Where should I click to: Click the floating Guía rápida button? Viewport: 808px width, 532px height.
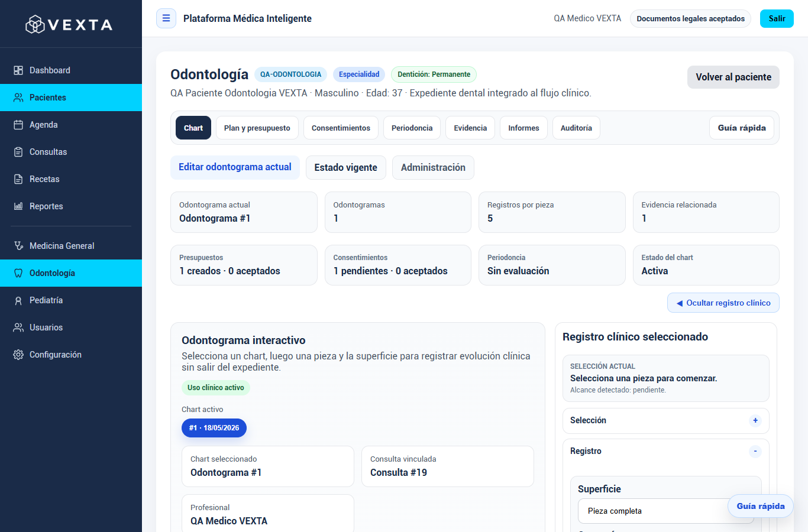[761, 506]
